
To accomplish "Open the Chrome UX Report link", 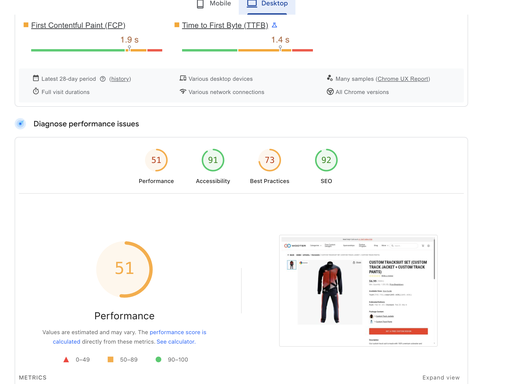I will (403, 79).
